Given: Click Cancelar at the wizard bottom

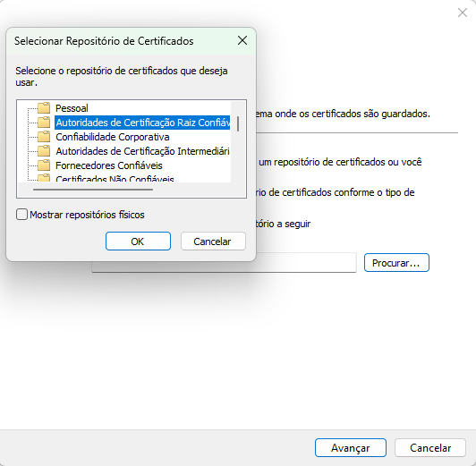Looking at the screenshot, I should (430, 448).
